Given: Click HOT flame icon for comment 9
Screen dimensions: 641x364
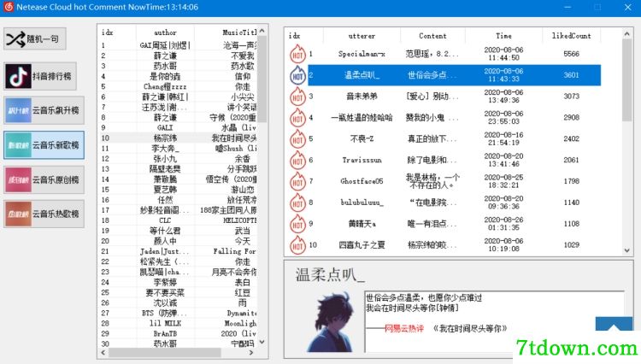Looking at the screenshot, I should pyautogui.click(x=297, y=224).
